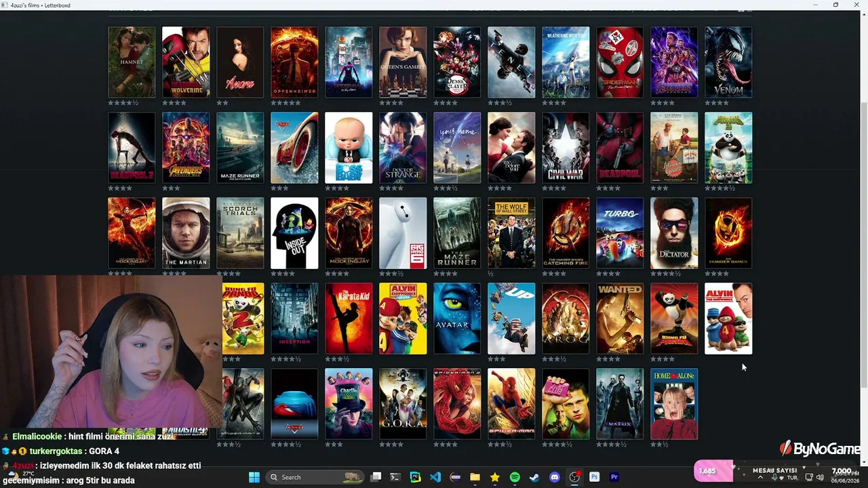Open the Your Name poster
868x488 pixels.
[x=457, y=148]
